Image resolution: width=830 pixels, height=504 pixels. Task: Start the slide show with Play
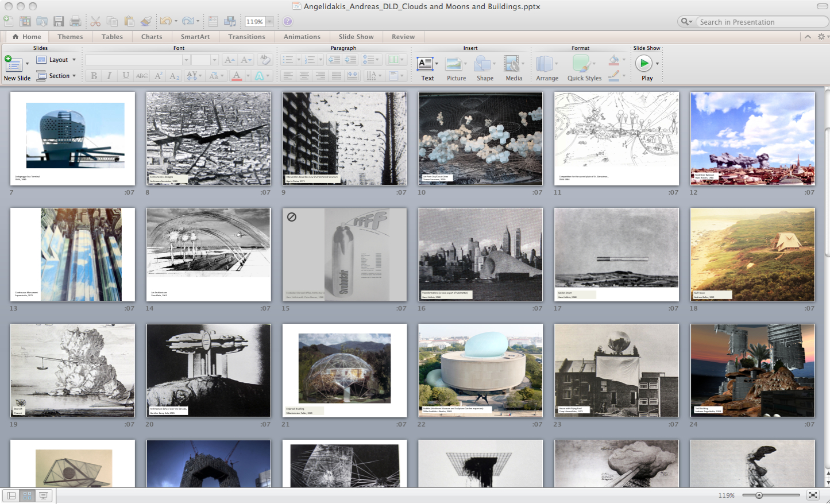coord(644,64)
